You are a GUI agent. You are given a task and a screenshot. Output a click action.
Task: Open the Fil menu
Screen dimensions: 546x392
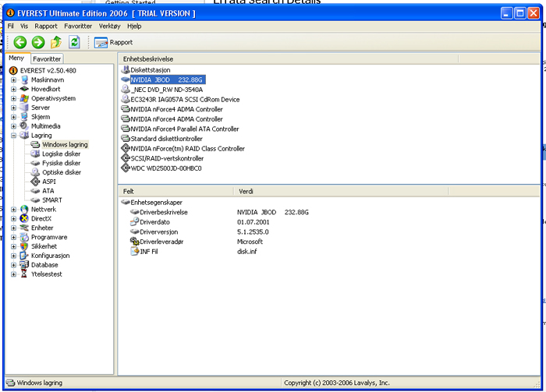[11, 26]
